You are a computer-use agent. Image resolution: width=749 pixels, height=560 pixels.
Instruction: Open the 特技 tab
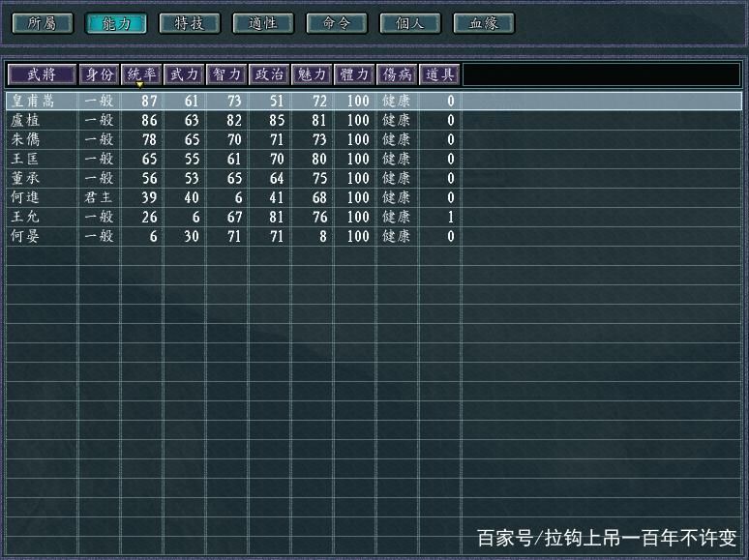(190, 23)
